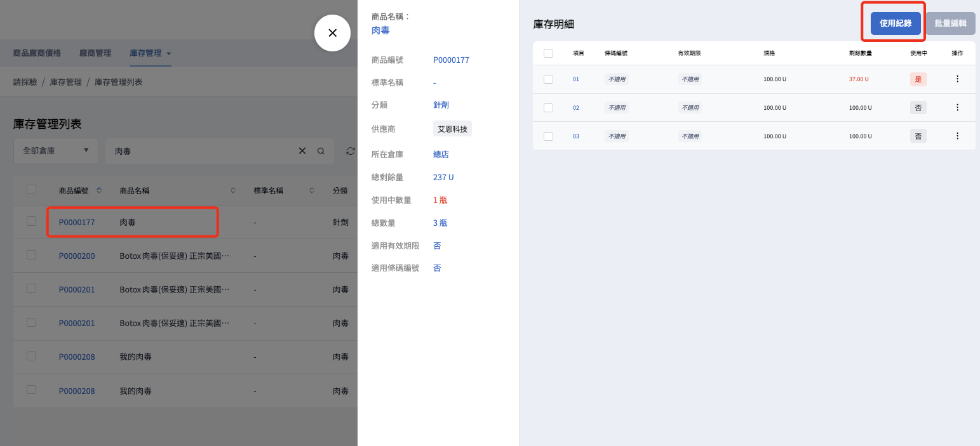Click the 使用紀錄 button
980x446 pixels.
point(895,23)
